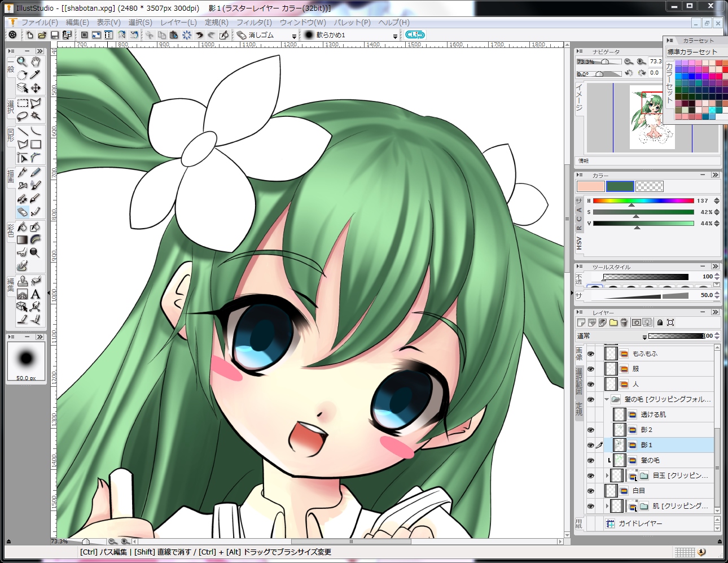Switch to the 定規 layer tab
Screen dimensions: 728x563
[579, 409]
